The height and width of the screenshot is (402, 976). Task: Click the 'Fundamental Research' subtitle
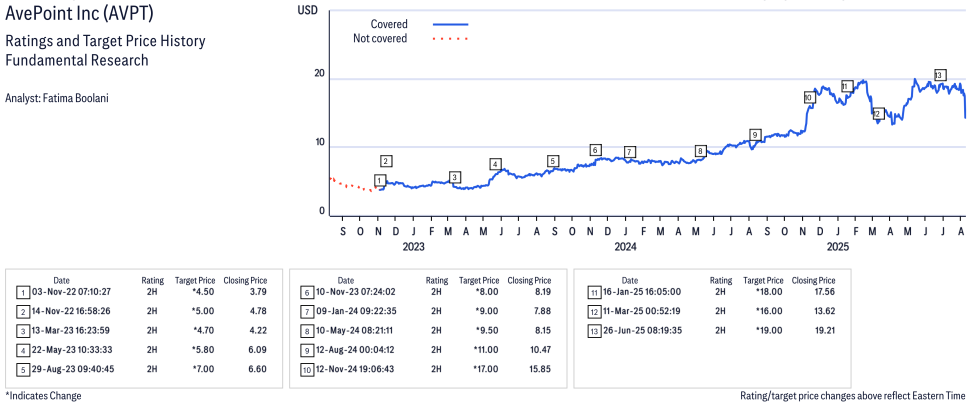(x=77, y=60)
